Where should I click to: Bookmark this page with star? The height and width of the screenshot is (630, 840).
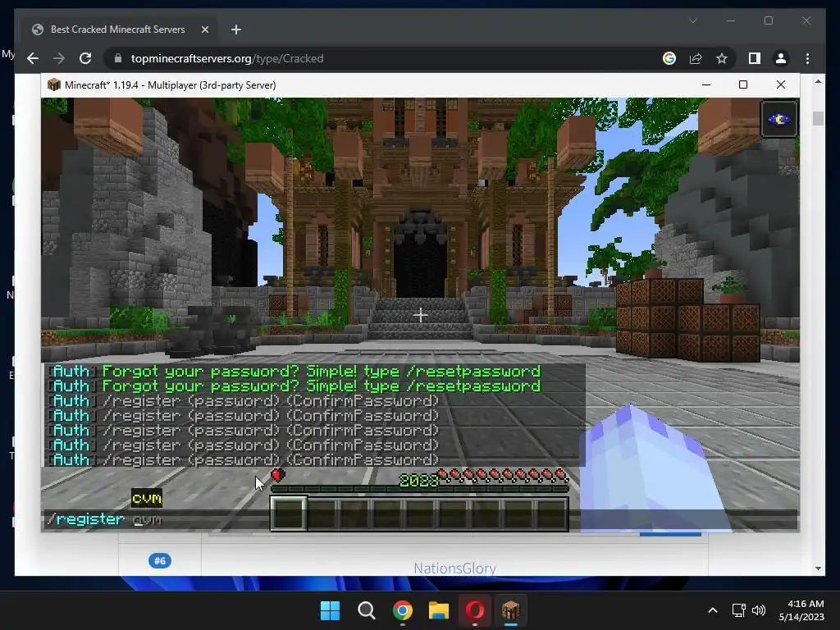[x=722, y=58]
